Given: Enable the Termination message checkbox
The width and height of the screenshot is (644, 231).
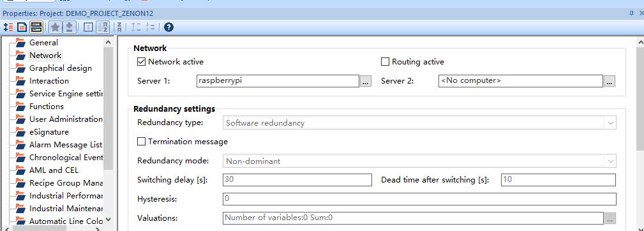Looking at the screenshot, I should pos(141,142).
